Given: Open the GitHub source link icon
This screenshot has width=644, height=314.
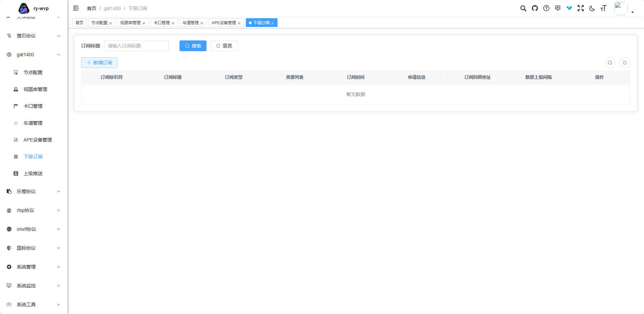Looking at the screenshot, I should [x=535, y=8].
